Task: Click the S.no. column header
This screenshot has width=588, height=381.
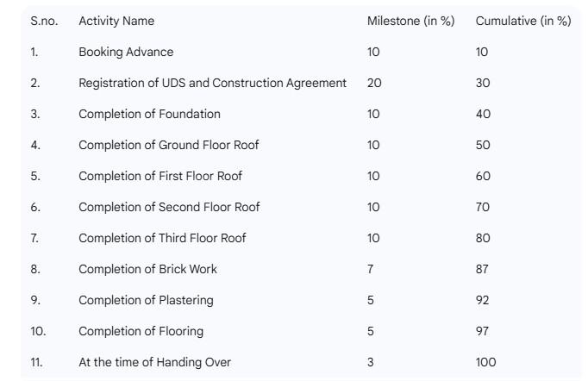Action: pyautogui.click(x=44, y=21)
